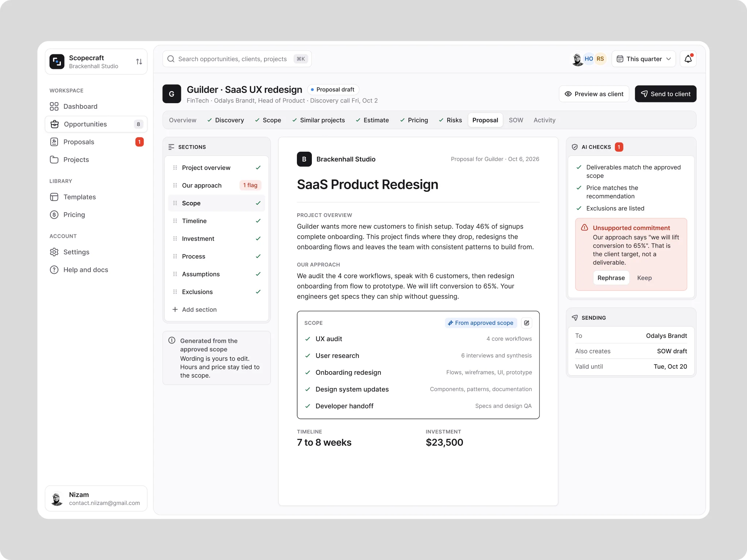Click Add section

(217, 310)
